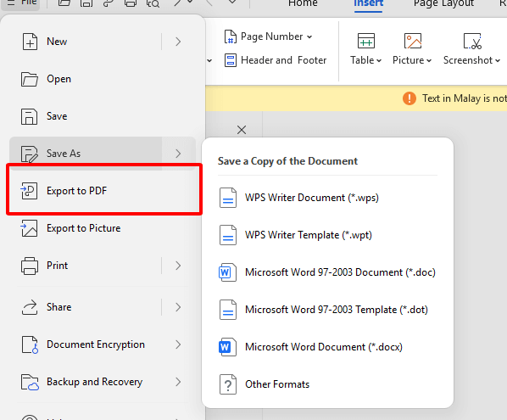The height and width of the screenshot is (420, 507).
Task: Select Save in the File menu
Action: tap(103, 116)
